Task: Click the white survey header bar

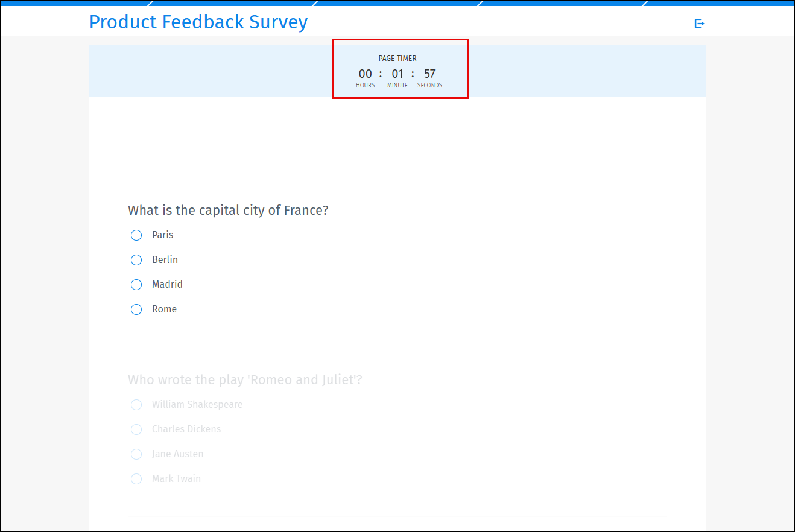Action: [483, 22]
